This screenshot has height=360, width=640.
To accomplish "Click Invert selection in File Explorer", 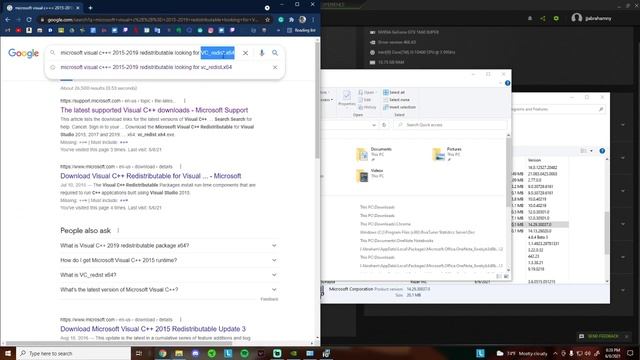I will click(x=399, y=107).
